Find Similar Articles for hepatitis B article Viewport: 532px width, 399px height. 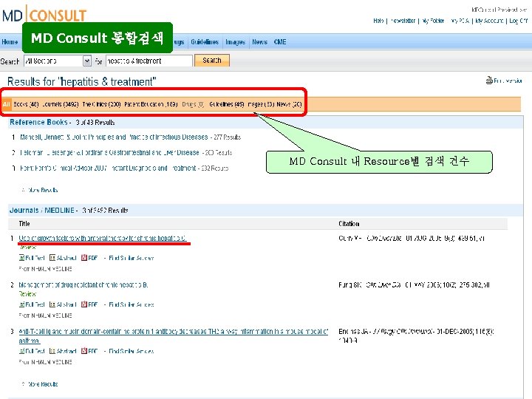click(132, 304)
